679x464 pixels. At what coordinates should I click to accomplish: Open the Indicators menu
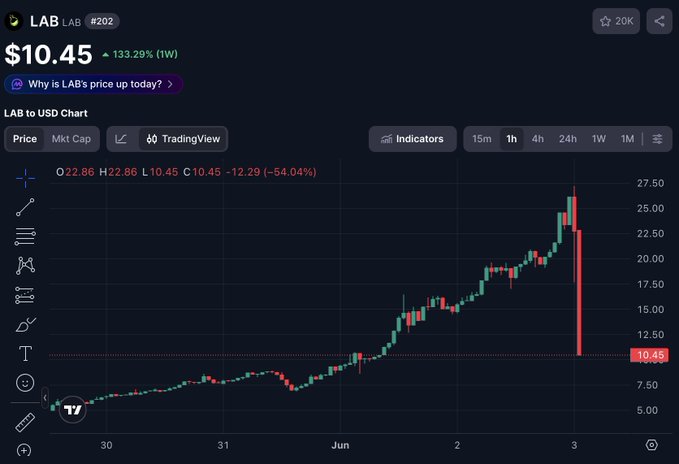click(x=413, y=139)
